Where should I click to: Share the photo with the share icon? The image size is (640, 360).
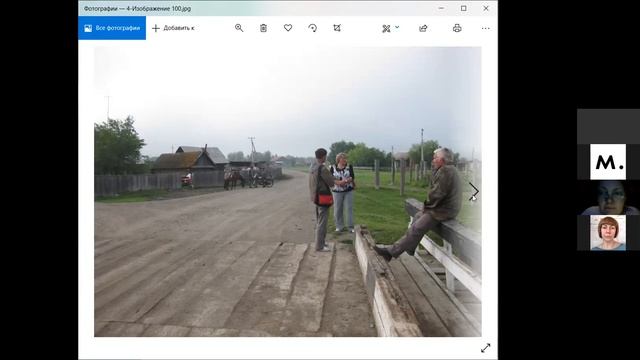(x=423, y=28)
